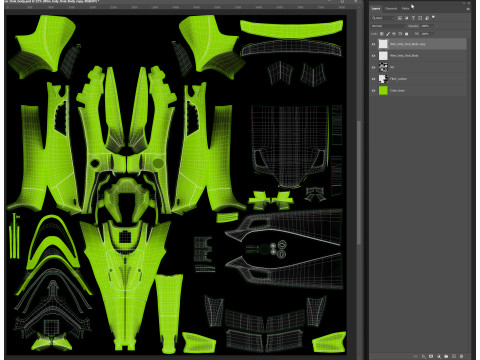The height and width of the screenshot is (360, 480).
Task: Add a layer mask
Action: [x=431, y=356]
